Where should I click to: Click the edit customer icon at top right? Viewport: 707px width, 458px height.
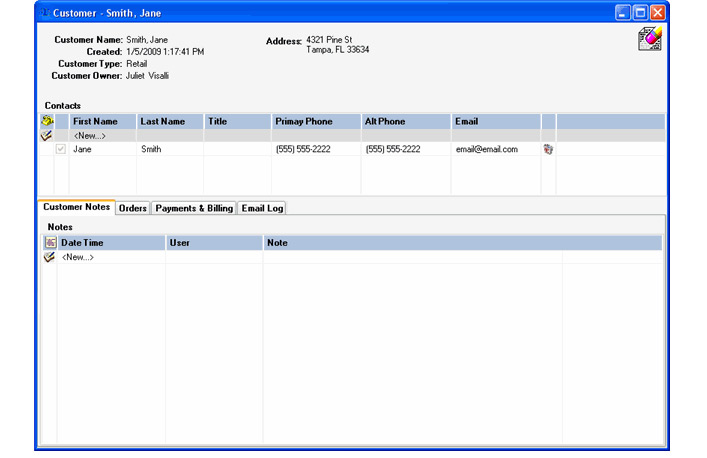coord(649,38)
